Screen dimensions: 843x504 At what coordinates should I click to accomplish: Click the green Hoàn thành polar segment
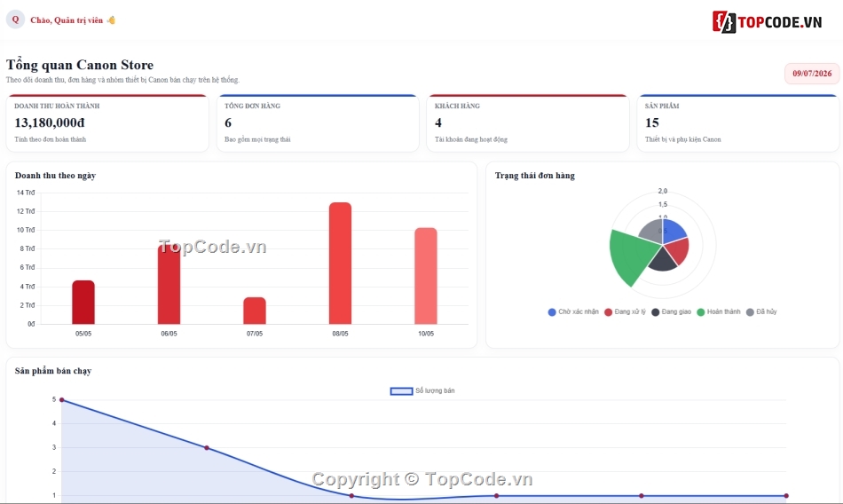632,256
